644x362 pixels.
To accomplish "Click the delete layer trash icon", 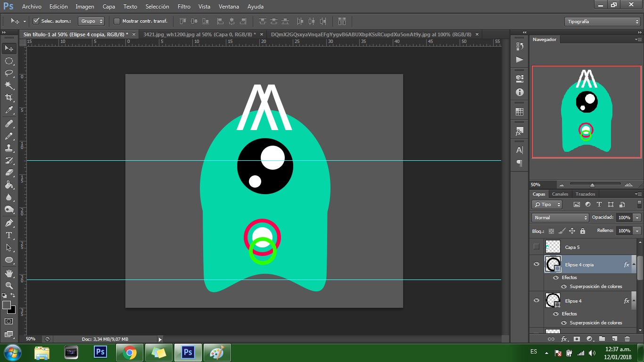I will (x=627, y=339).
